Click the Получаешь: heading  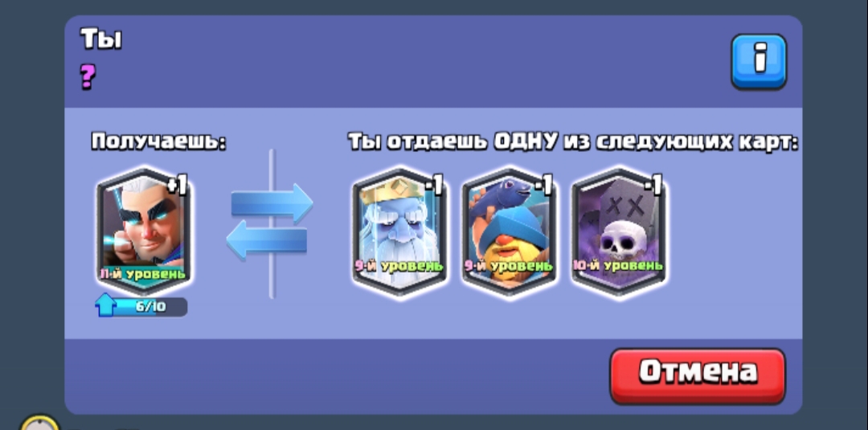coord(159,141)
